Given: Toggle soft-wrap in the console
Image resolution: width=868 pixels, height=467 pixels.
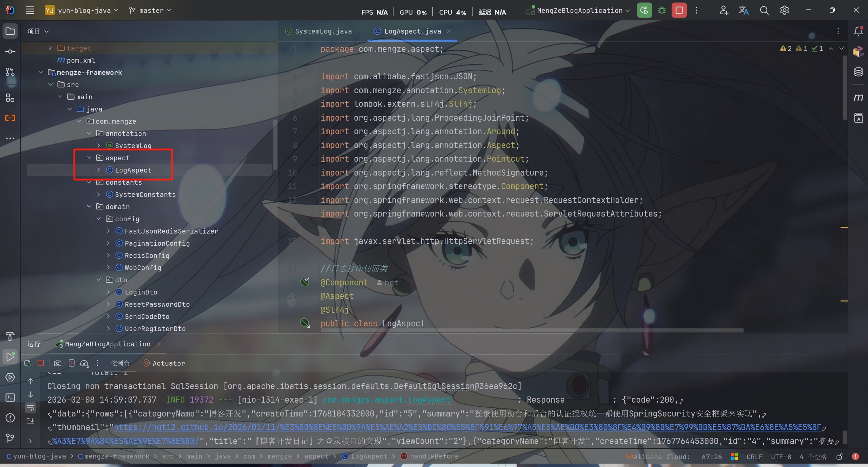Looking at the screenshot, I should point(31,408).
